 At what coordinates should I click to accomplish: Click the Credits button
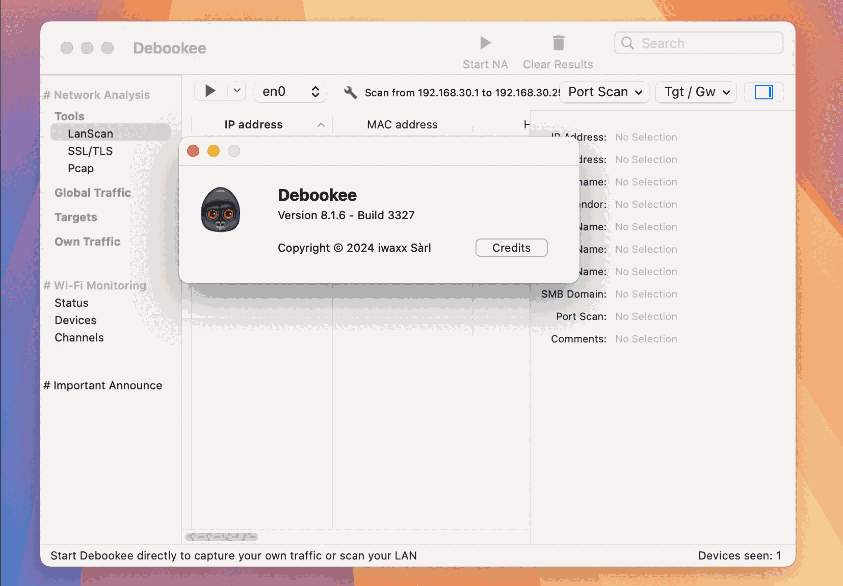(x=511, y=248)
